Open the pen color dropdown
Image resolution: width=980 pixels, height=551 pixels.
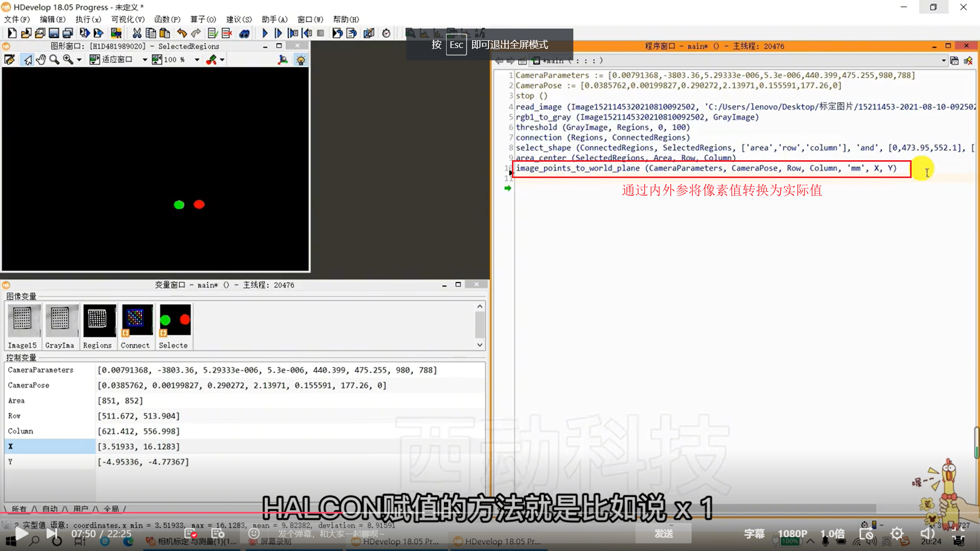point(222,59)
